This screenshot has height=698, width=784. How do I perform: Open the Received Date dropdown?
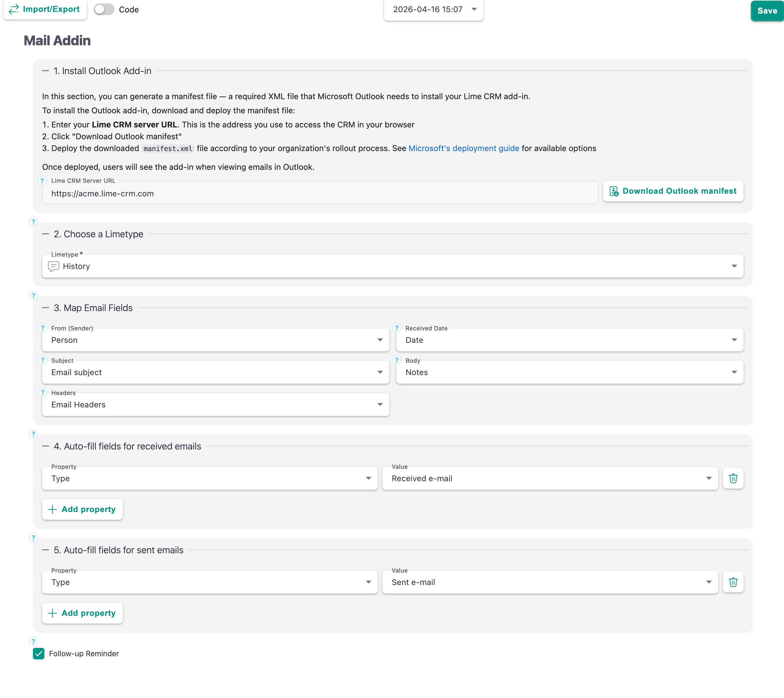[x=570, y=340]
